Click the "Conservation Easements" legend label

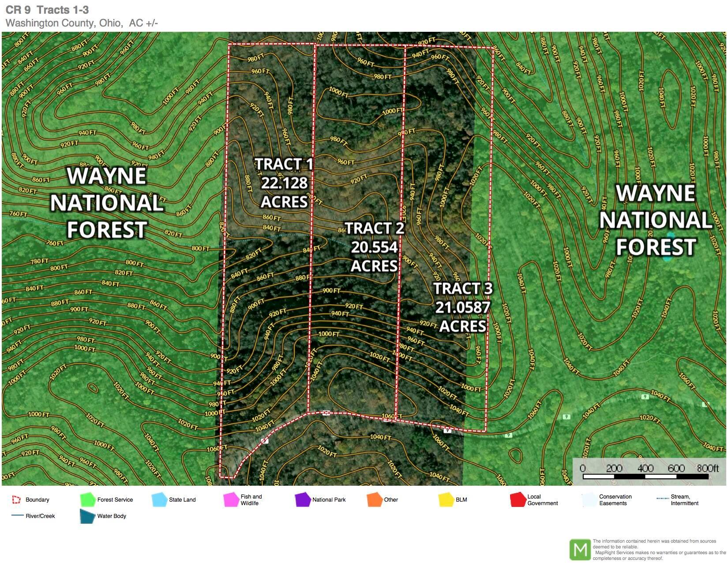615,500
